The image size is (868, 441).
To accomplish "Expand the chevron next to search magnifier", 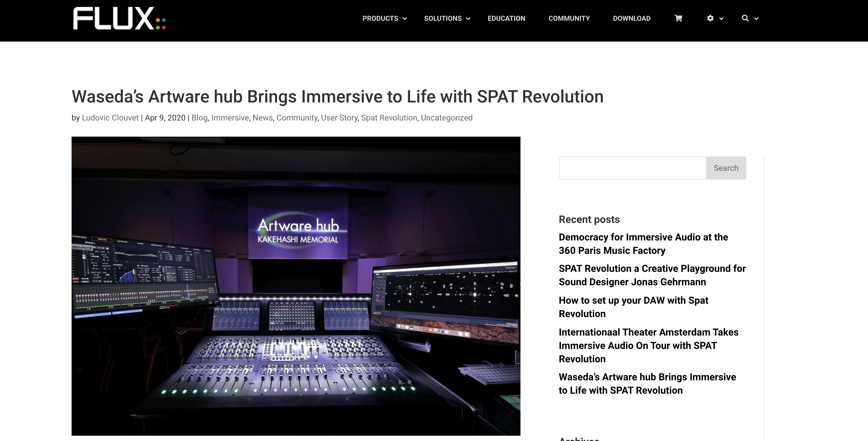I will click(x=756, y=19).
